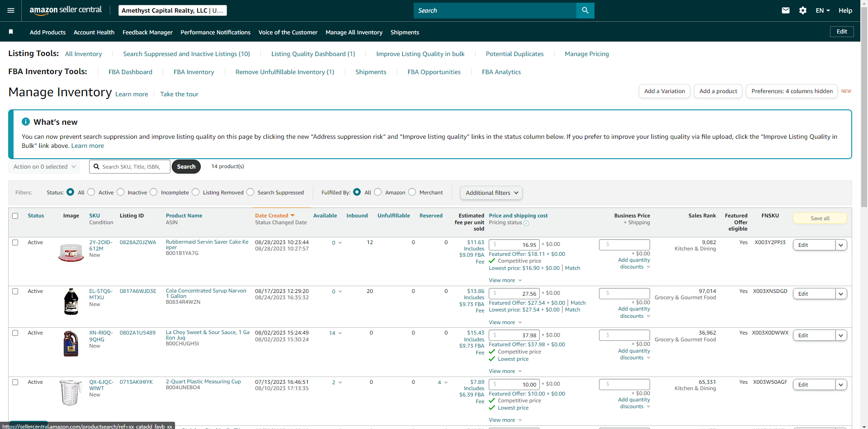Open Preferences: 4 columns hidden

pyautogui.click(x=792, y=91)
